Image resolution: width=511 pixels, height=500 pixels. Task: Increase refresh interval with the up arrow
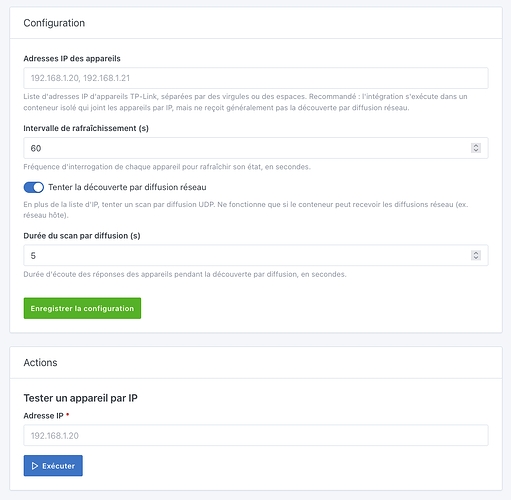point(476,146)
